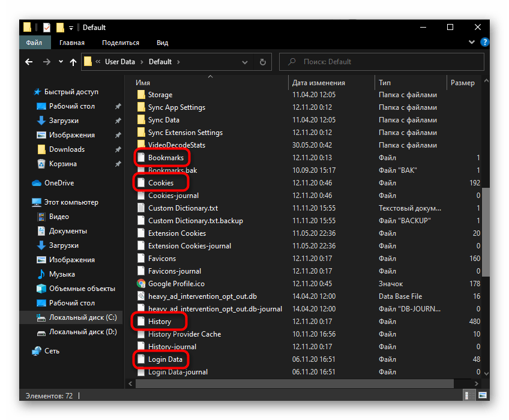Viewport: 509px width, 420px height.
Task: Click the search box Поиск: Default
Action: pos(382,62)
